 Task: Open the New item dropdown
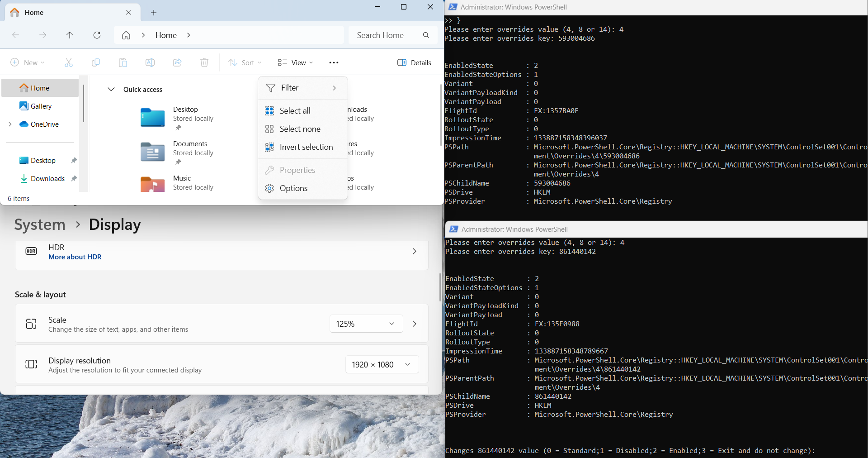coord(28,62)
